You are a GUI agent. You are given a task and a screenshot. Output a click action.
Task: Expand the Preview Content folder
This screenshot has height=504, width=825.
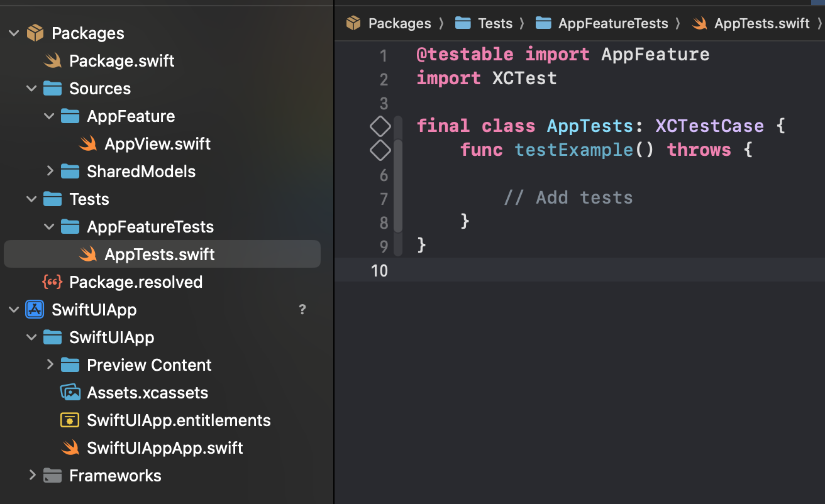coord(50,365)
